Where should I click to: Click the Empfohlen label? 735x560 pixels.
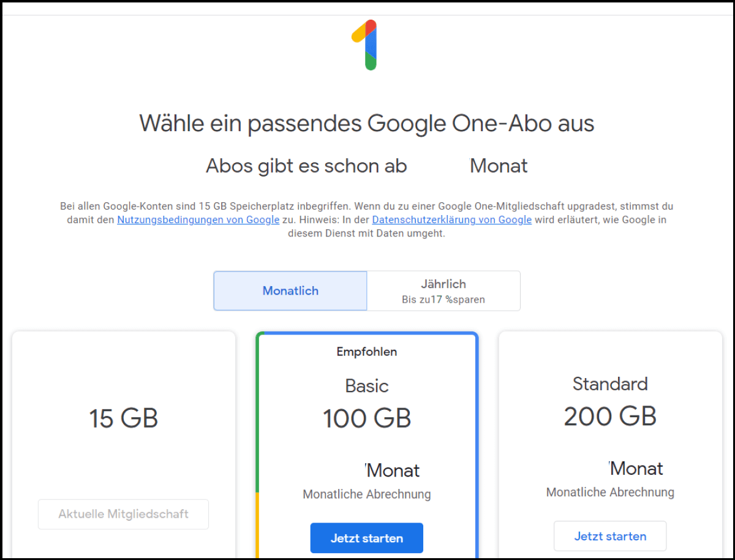pos(366,352)
